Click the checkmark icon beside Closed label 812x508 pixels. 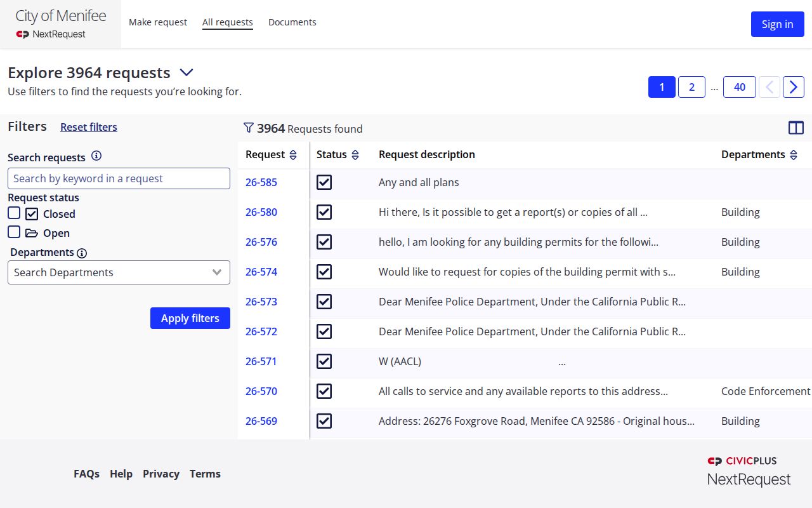coord(32,214)
